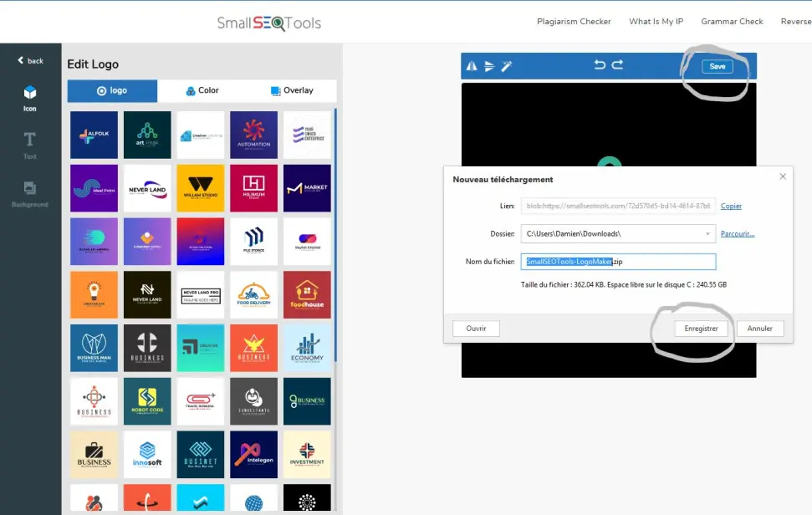Click the flip vertical icon

click(489, 66)
